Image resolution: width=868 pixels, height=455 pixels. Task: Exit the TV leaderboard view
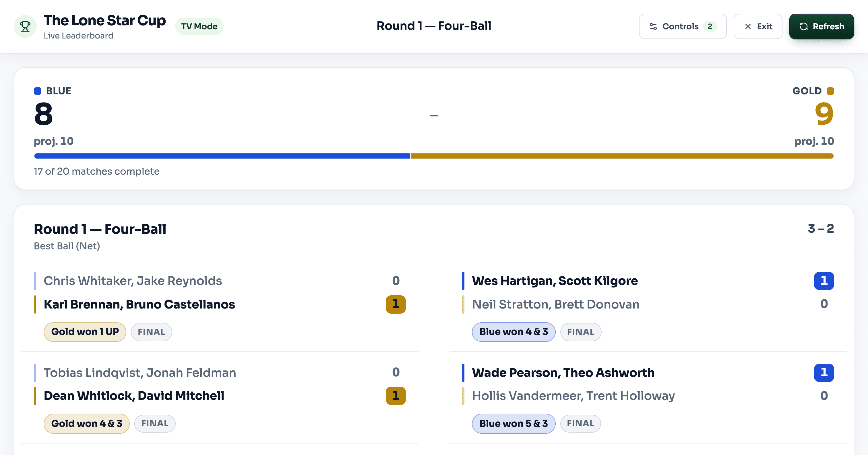tap(758, 26)
